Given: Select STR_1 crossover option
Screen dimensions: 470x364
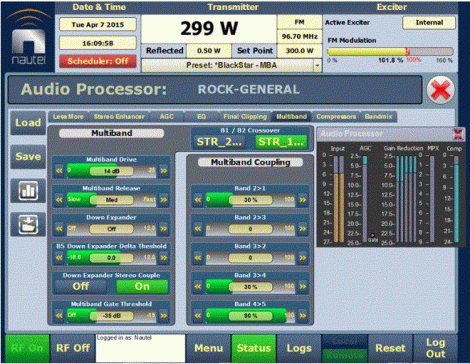Looking at the screenshot, I should point(281,142).
